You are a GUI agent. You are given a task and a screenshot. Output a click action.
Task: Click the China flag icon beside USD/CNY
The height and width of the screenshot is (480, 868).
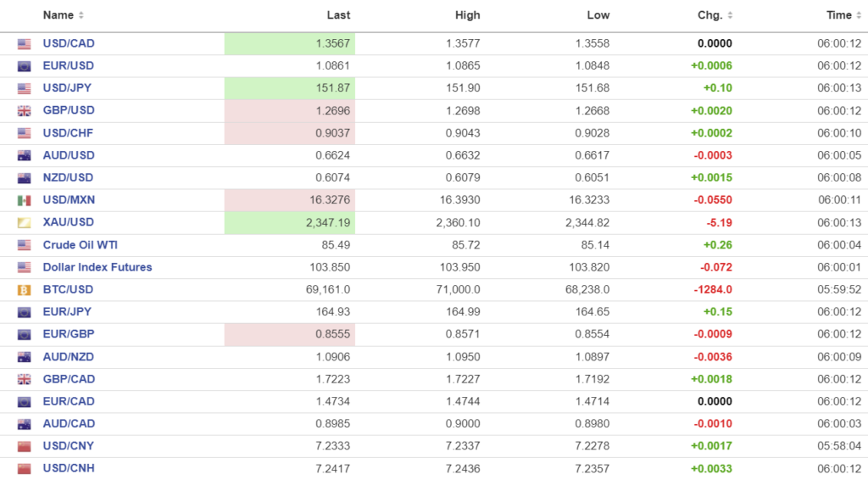pyautogui.click(x=24, y=446)
